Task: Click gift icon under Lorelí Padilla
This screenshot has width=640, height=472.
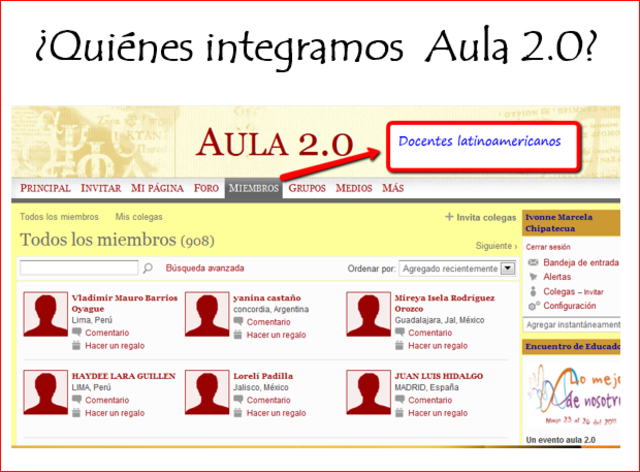Action: pos(238,413)
